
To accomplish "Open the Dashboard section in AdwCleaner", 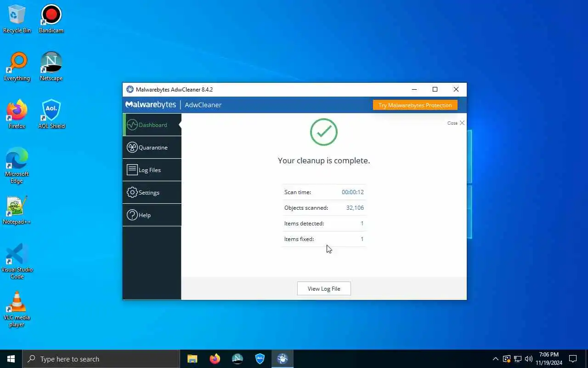I will click(x=152, y=125).
